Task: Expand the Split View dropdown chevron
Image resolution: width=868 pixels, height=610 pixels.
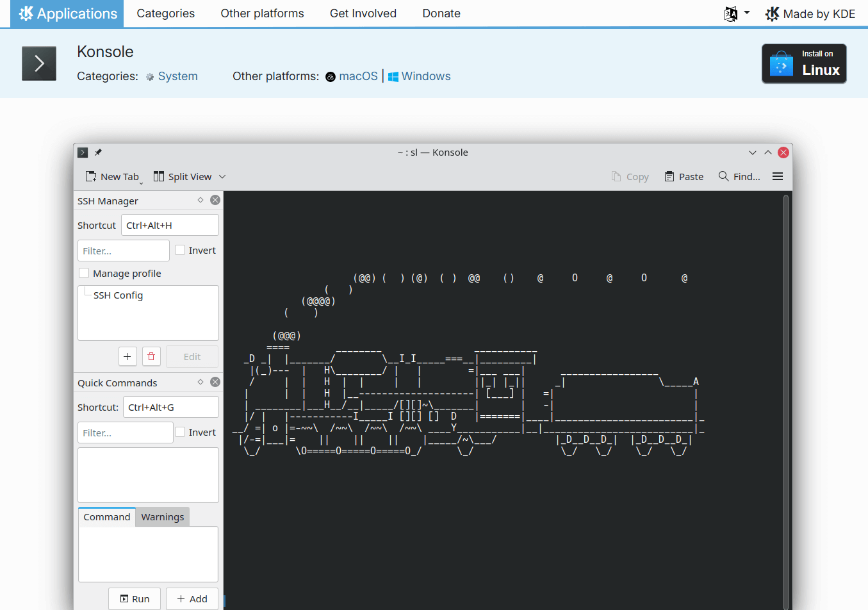Action: point(222,176)
